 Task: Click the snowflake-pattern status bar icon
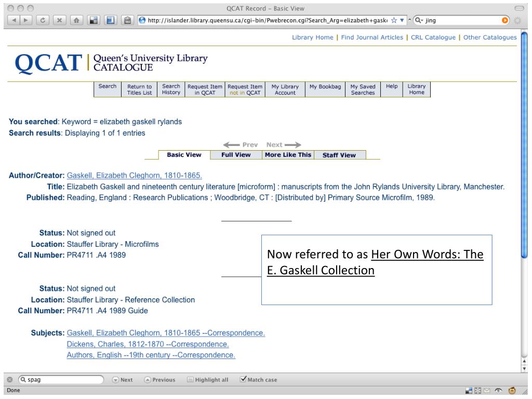(x=478, y=391)
